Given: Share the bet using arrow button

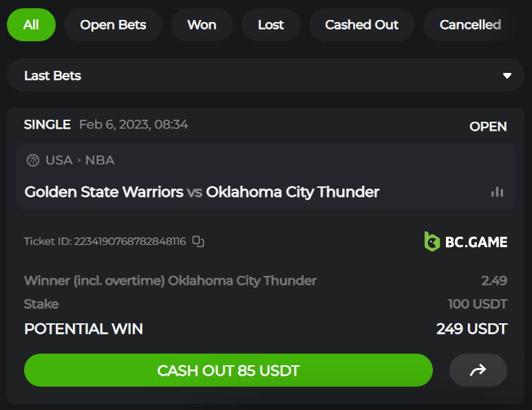Looking at the screenshot, I should pyautogui.click(x=478, y=370).
